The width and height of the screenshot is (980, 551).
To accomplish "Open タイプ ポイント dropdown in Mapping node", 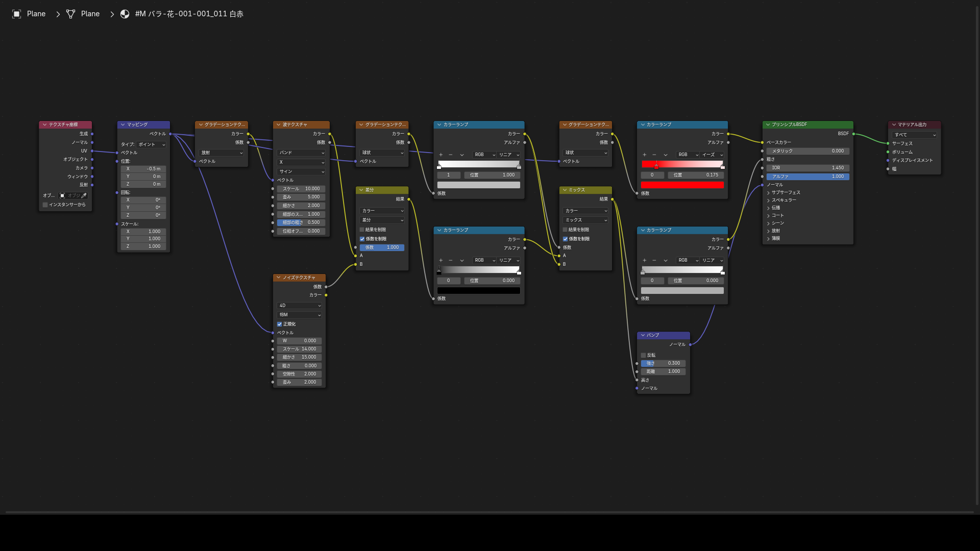I will (152, 144).
